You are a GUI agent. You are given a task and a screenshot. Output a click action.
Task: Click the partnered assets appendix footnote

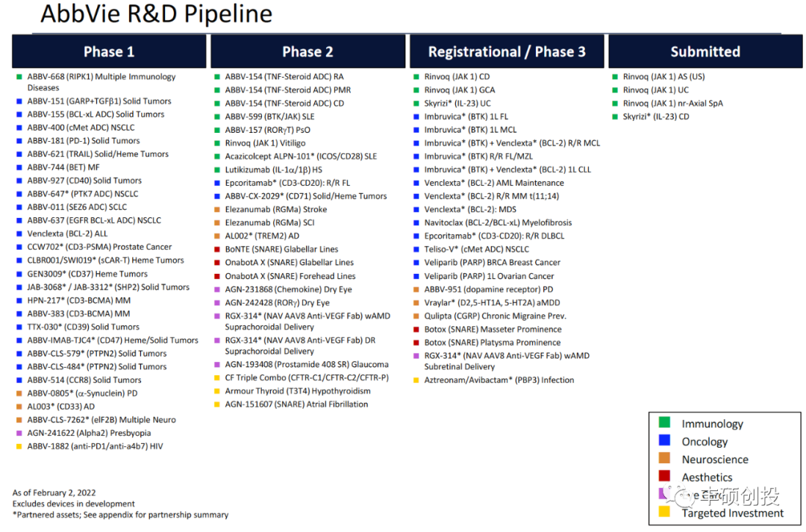click(x=121, y=515)
